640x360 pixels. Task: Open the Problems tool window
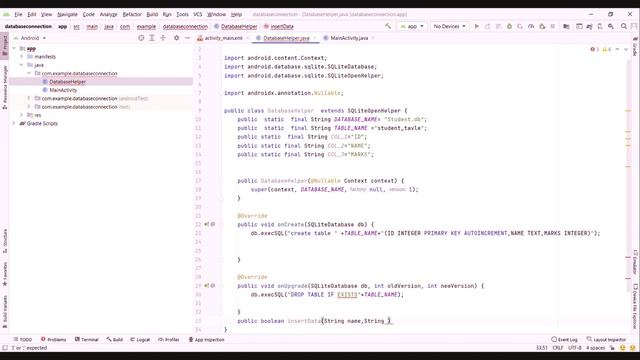53,340
